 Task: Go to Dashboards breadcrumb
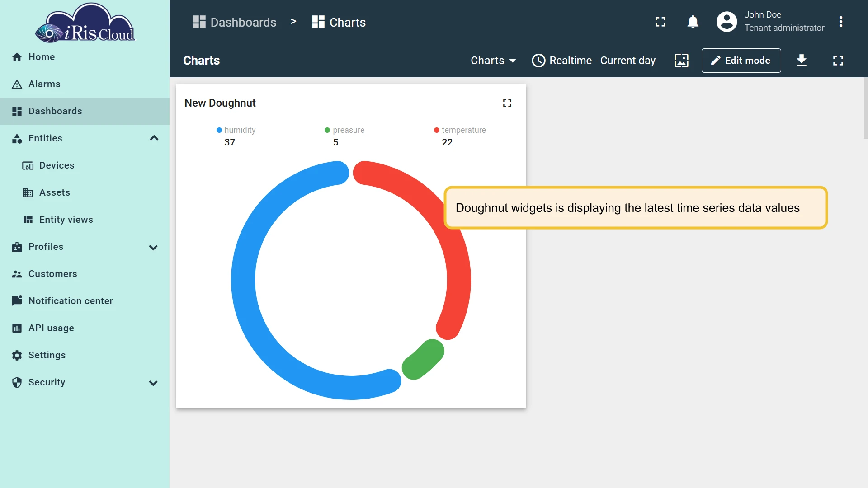click(234, 22)
